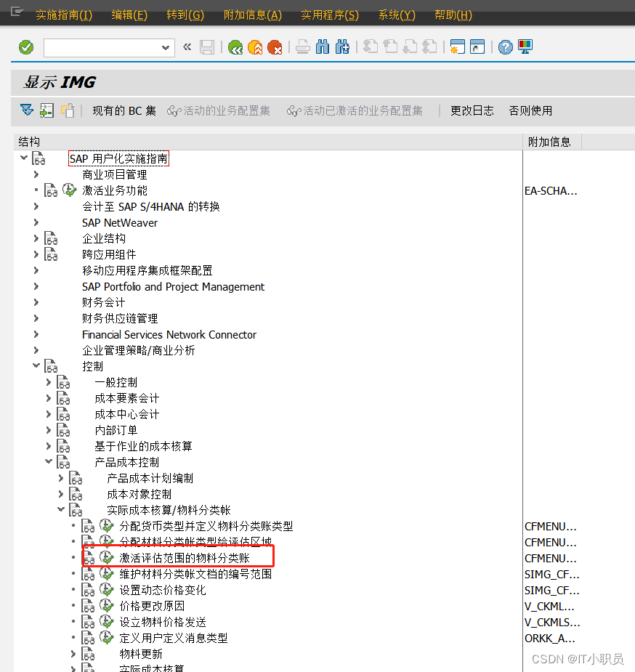Viewport: 635px width, 672px height.
Task: Click the Expand All triangle icon in IMG toolbar
Action: point(27,110)
